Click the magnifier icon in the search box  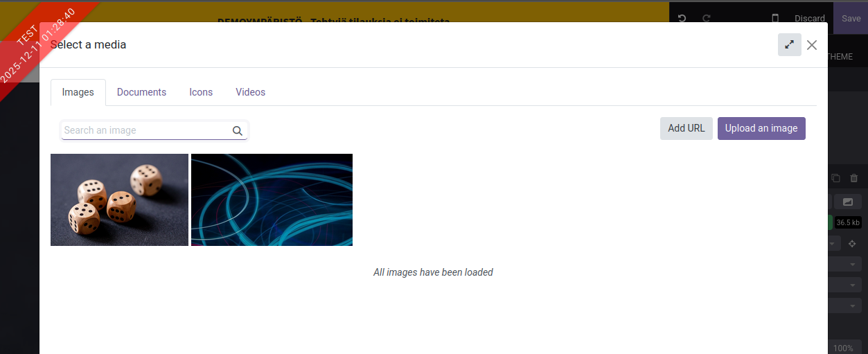[237, 131]
